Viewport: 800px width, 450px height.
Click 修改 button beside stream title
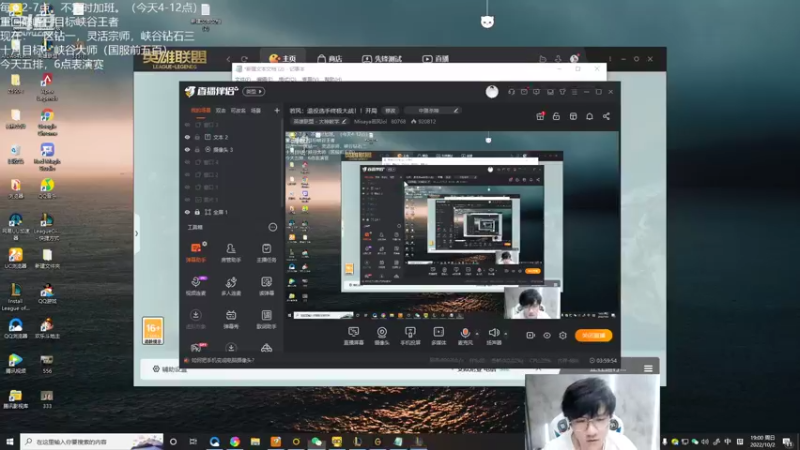coord(390,110)
